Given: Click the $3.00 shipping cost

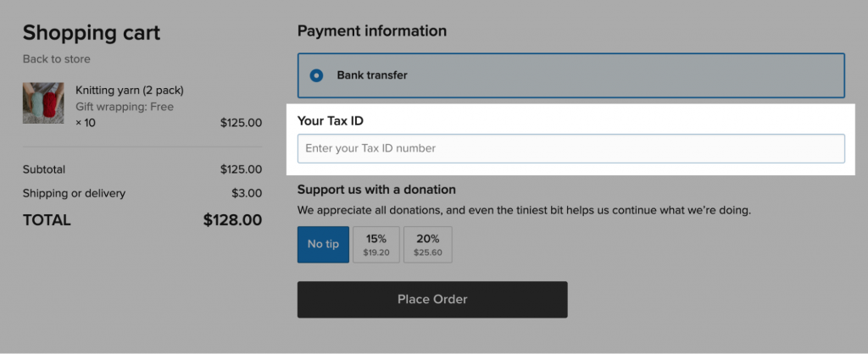Looking at the screenshot, I should (x=247, y=193).
